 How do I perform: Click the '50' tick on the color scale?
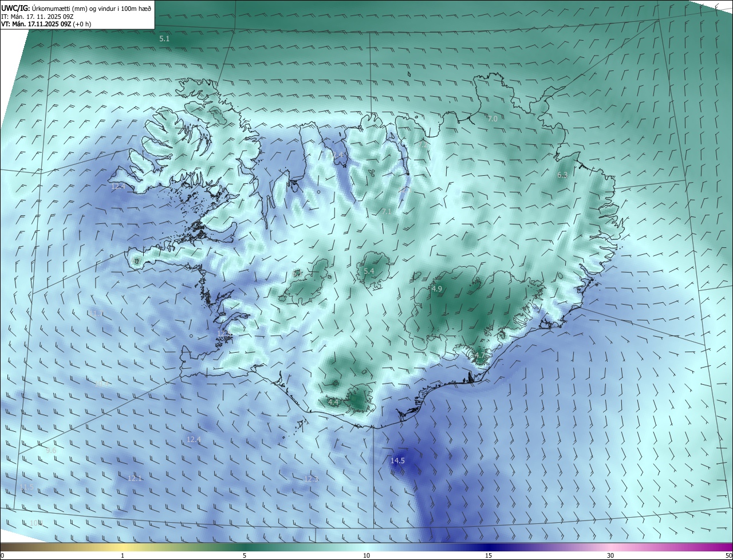[x=728, y=555]
